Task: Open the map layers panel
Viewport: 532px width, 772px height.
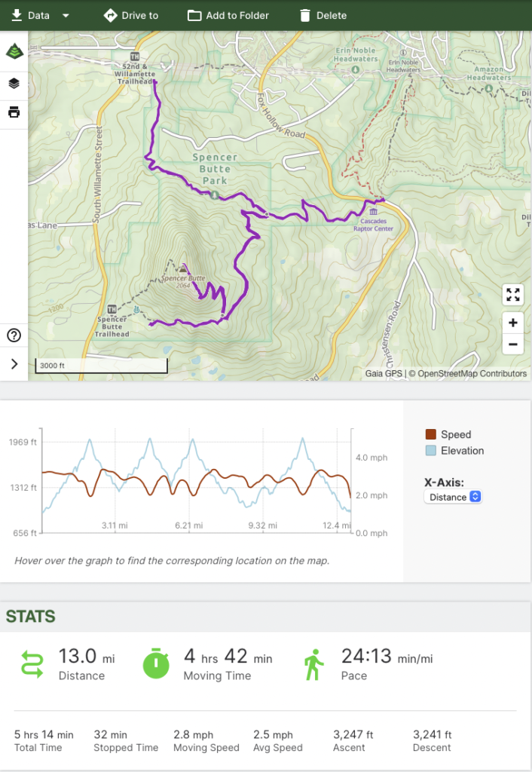Action: click(14, 83)
